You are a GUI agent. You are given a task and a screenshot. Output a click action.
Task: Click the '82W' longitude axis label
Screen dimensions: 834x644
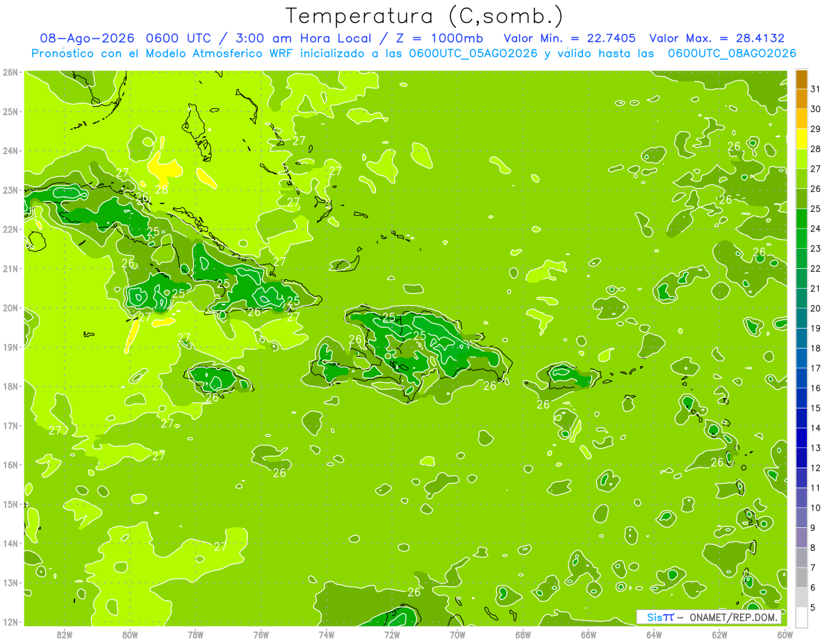(x=64, y=634)
